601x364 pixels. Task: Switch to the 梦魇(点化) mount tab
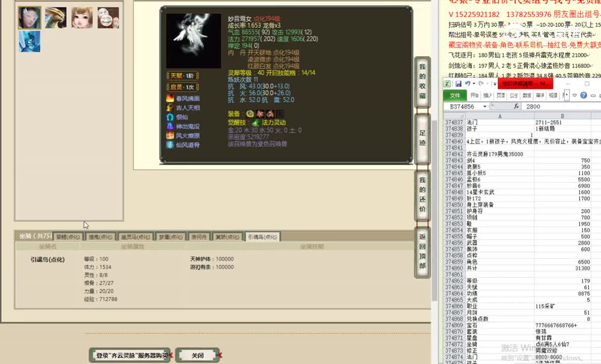coord(171,237)
